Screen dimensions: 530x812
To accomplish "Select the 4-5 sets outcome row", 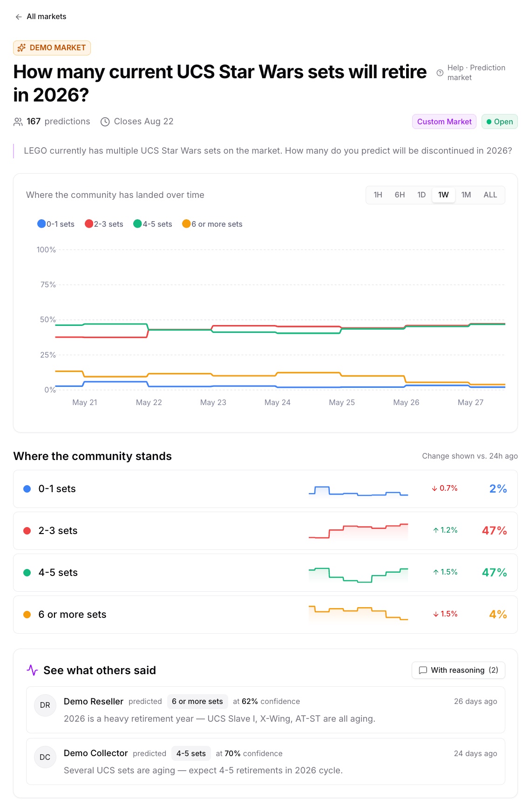I will [265, 573].
